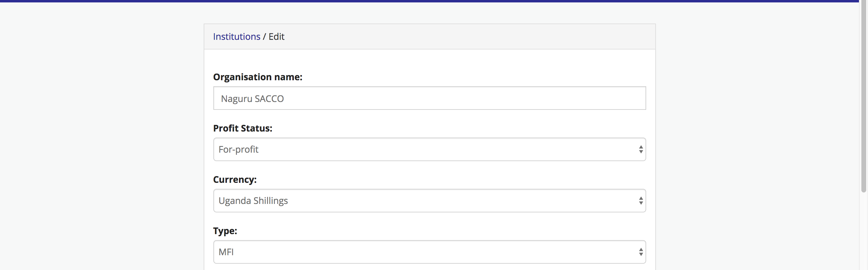Image resolution: width=868 pixels, height=270 pixels.
Task: Click the Organisation name label
Action: click(257, 77)
